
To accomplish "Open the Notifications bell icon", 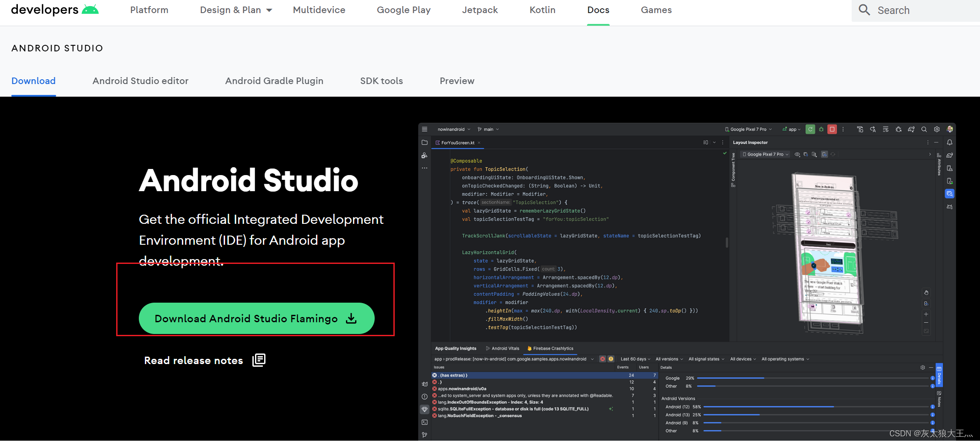I will point(950,142).
